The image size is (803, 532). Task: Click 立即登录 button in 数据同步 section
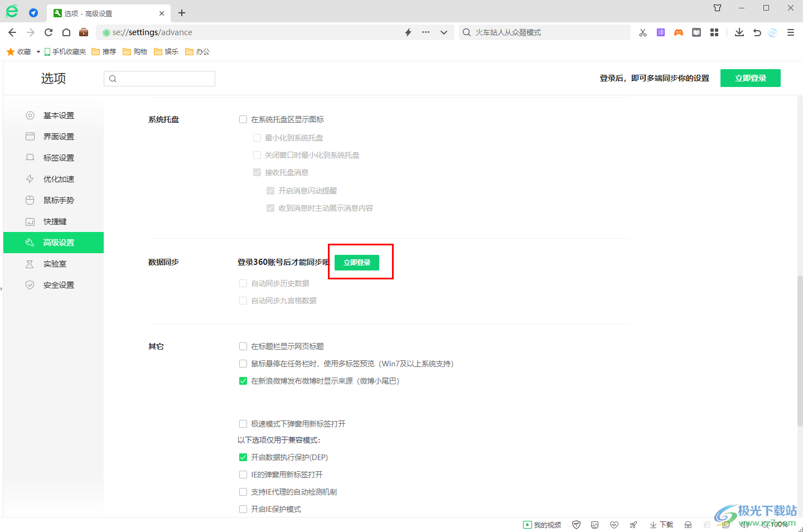(x=357, y=263)
